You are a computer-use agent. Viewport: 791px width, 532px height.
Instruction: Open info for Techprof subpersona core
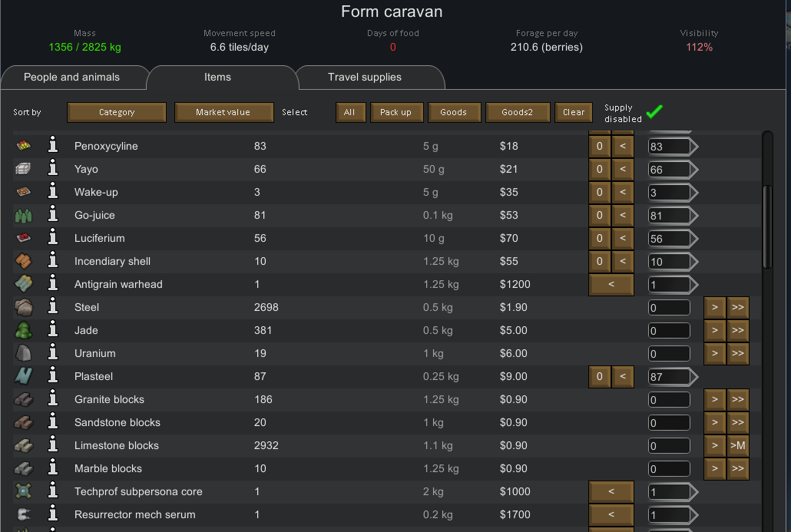[x=53, y=491]
